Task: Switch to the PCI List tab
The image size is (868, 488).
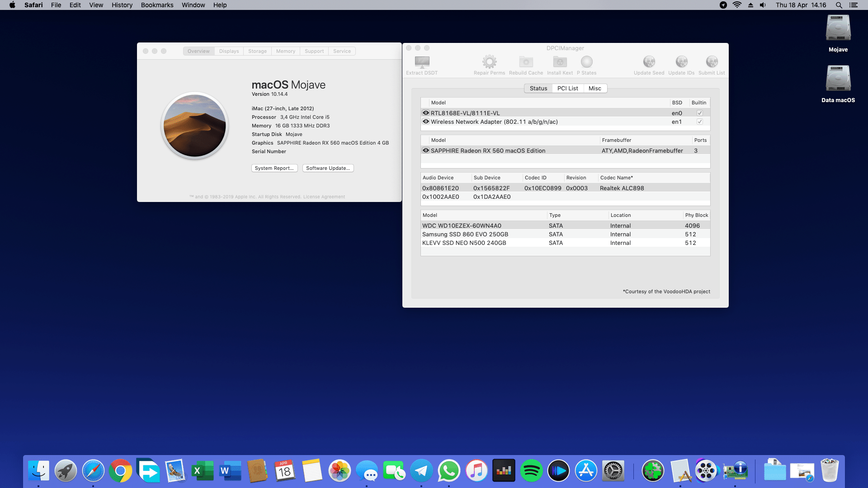Action: coord(567,88)
